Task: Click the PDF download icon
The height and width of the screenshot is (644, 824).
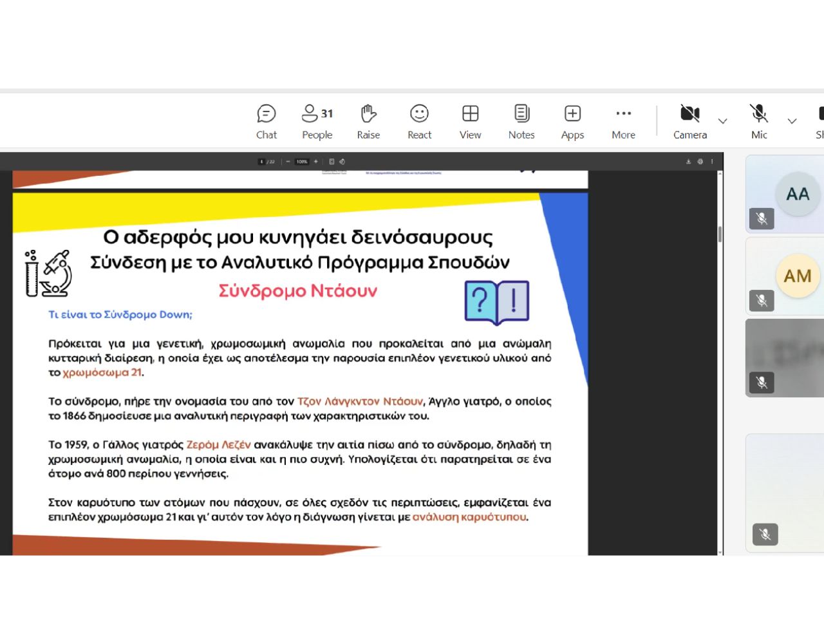Action: click(689, 162)
